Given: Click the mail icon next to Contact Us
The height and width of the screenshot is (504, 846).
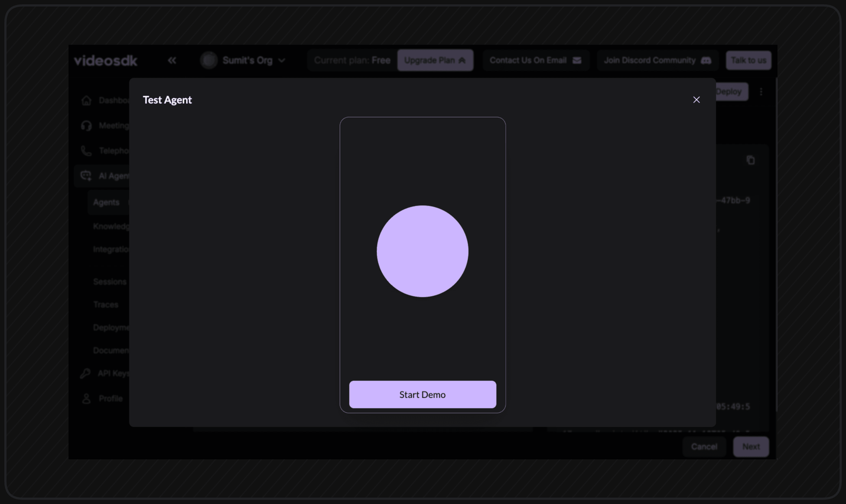Looking at the screenshot, I should 577,60.
